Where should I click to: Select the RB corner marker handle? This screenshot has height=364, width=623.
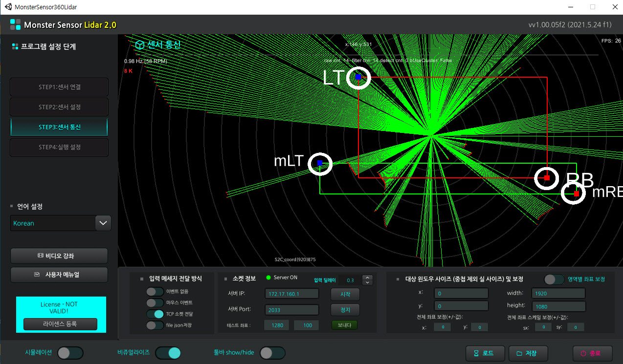tap(547, 177)
